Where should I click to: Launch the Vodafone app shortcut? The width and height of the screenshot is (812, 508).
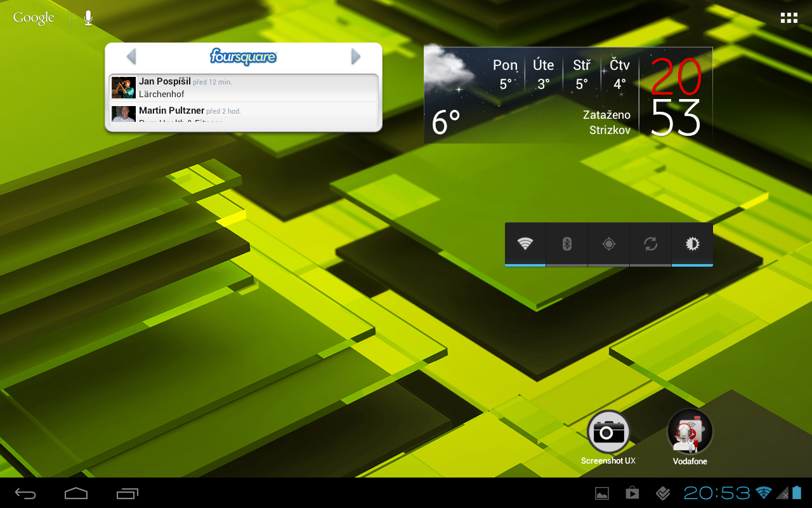pyautogui.click(x=690, y=432)
